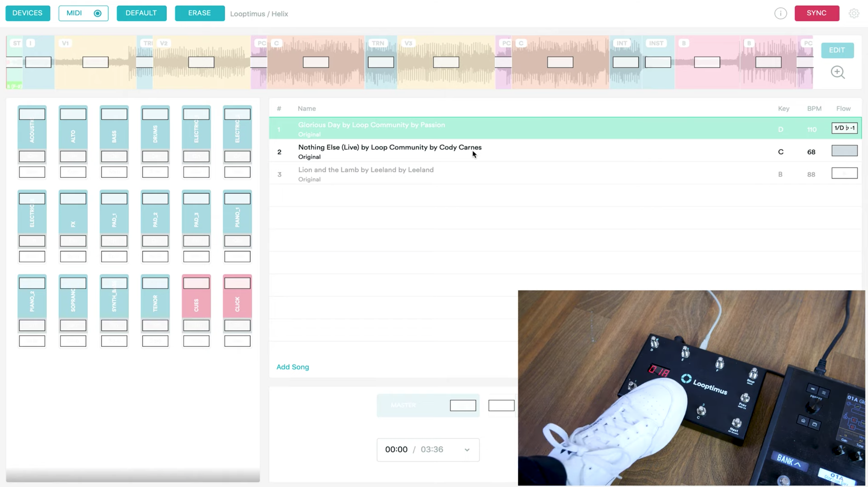Open the settings gear icon
This screenshot has width=868, height=487.
tap(854, 14)
